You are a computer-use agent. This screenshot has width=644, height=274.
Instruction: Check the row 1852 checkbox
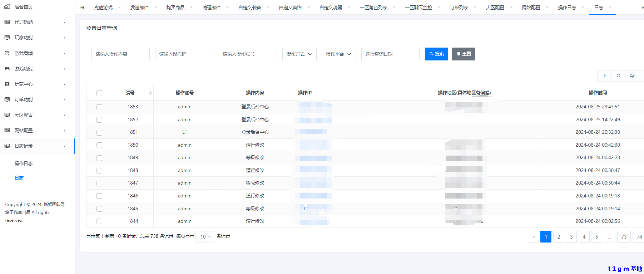coord(99,120)
